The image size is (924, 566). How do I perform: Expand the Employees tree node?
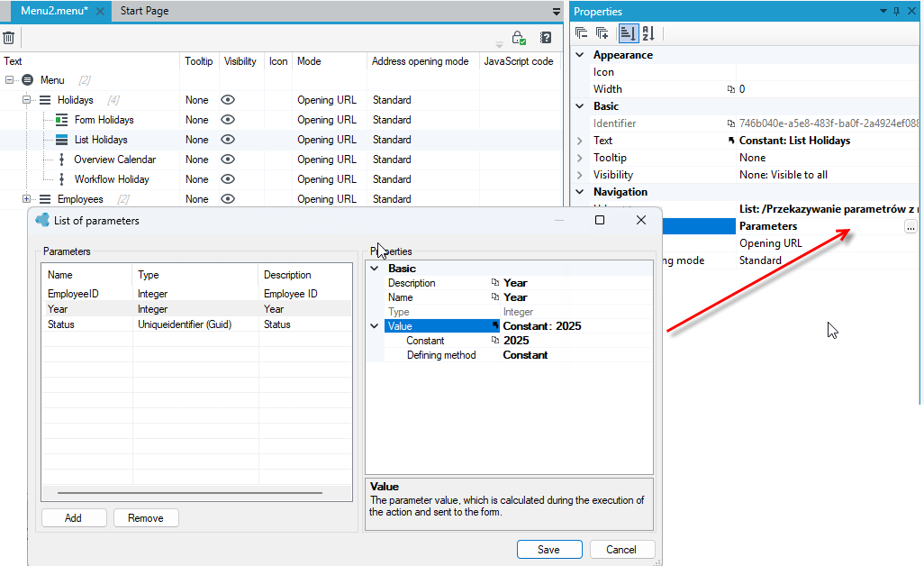coord(26,198)
